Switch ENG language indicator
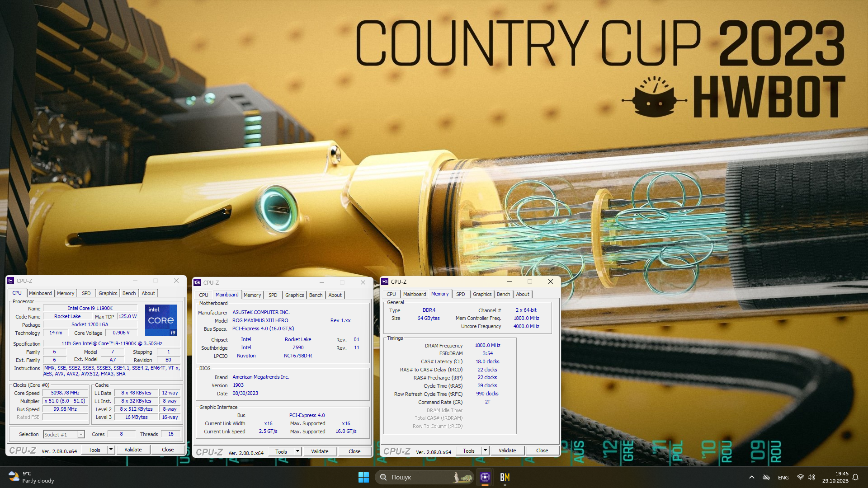This screenshot has height=488, width=868. pos(783,477)
